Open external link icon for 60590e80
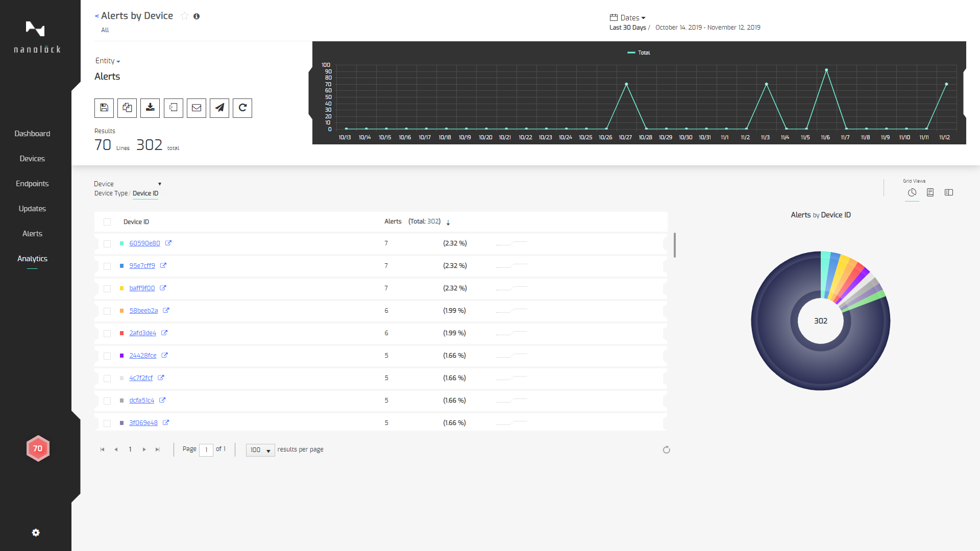Viewport: 980px width, 551px height. pyautogui.click(x=168, y=243)
